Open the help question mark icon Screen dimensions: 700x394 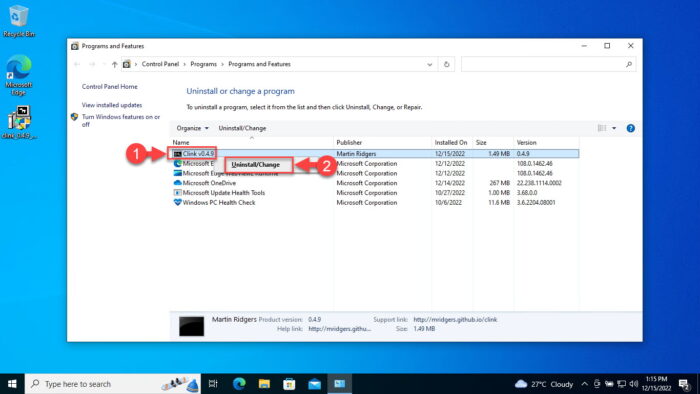[x=630, y=129]
